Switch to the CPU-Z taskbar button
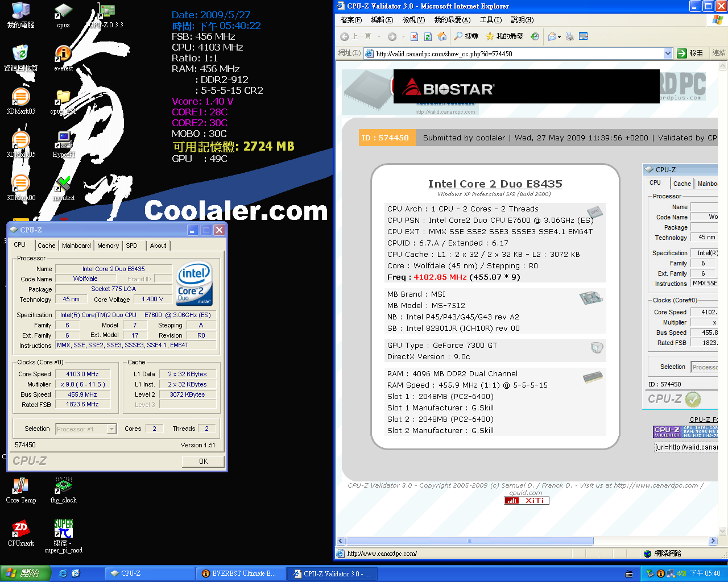Image resolution: width=728 pixels, height=582 pixels. coord(149,573)
